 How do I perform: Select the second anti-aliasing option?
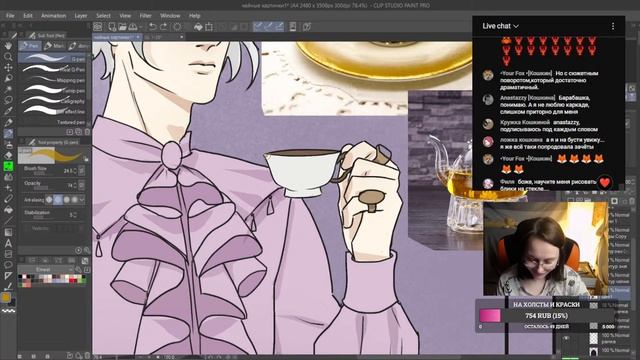pos(58,200)
